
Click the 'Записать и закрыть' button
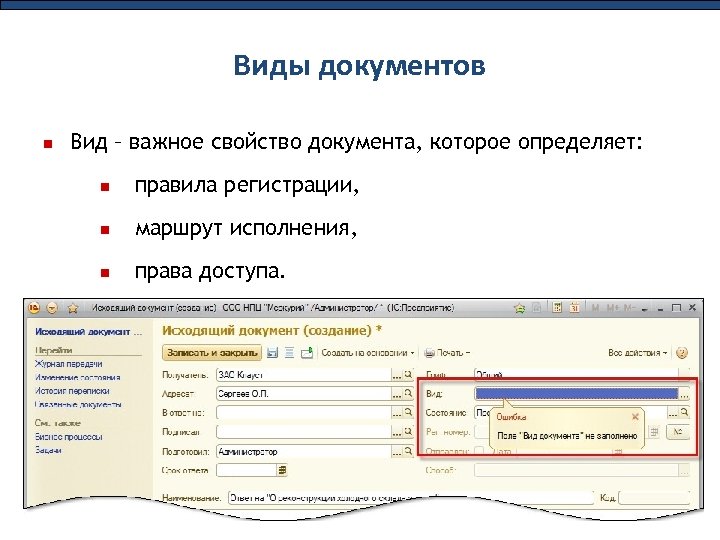click(x=212, y=353)
